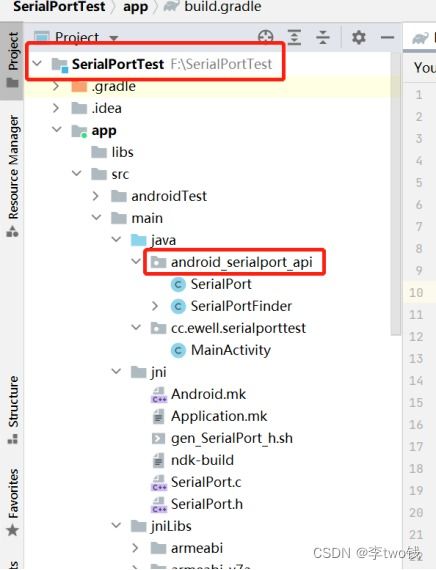
Task: Open the MainActivity class
Action: point(231,350)
